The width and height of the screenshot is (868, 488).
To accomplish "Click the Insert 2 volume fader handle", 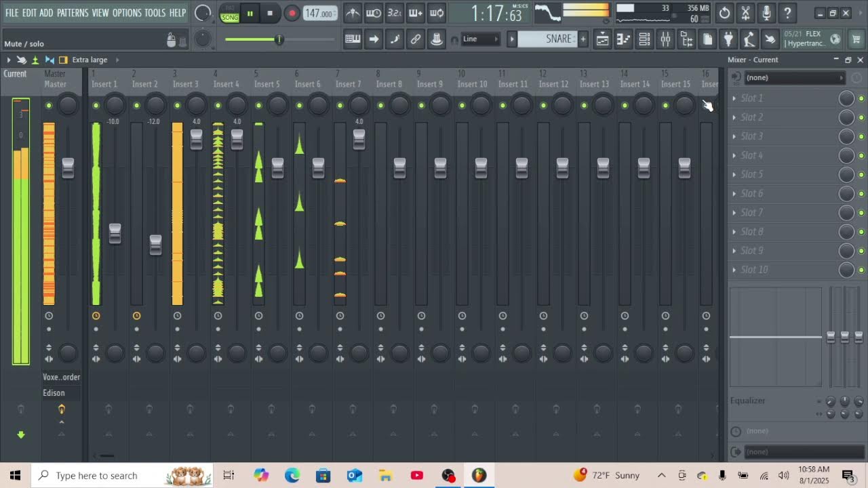I will [155, 245].
